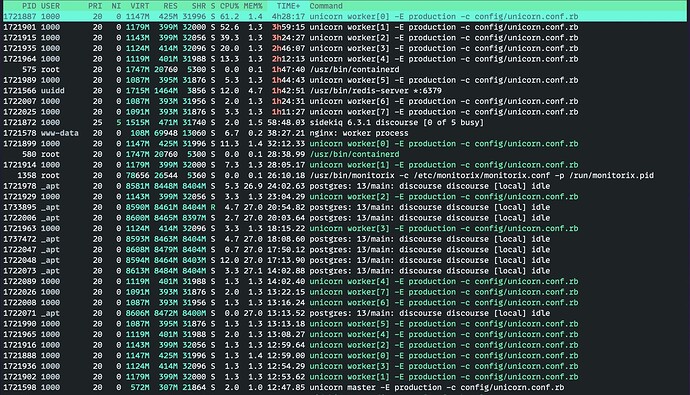Select the redis-server process row

tap(345, 91)
